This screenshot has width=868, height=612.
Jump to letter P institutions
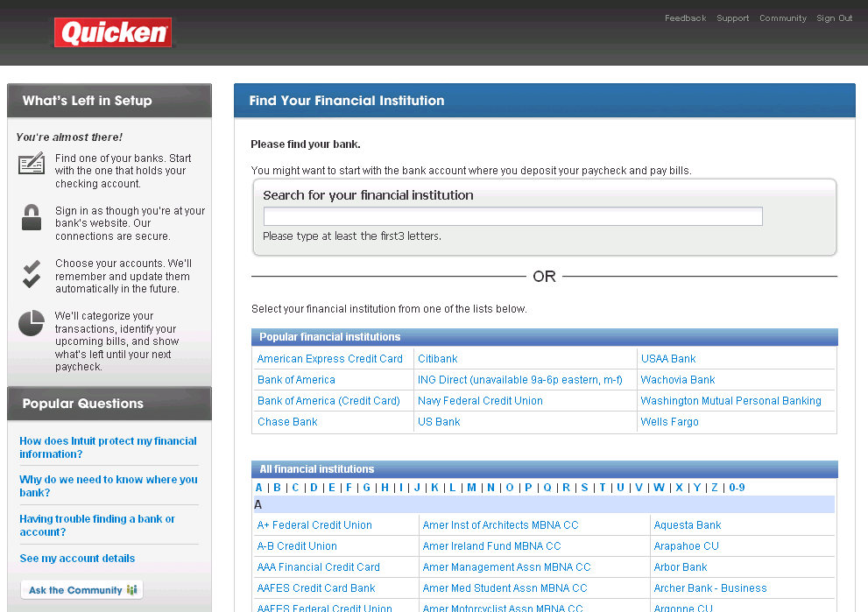[528, 488]
